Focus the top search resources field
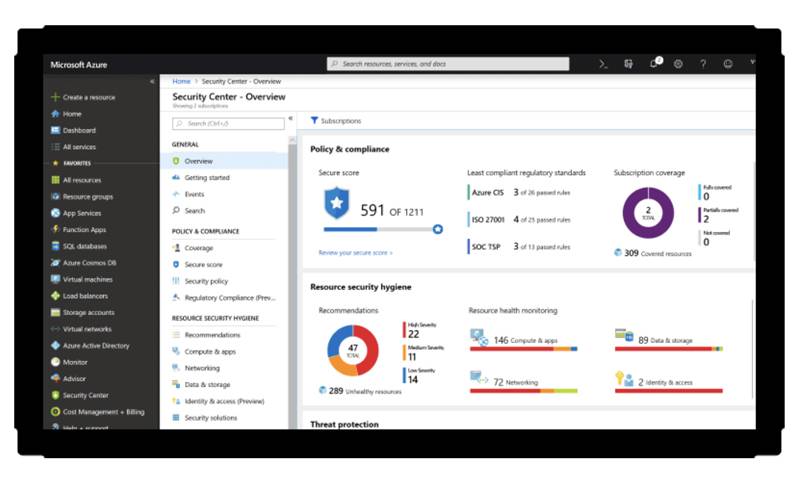This screenshot has height=492, width=800. click(448, 64)
